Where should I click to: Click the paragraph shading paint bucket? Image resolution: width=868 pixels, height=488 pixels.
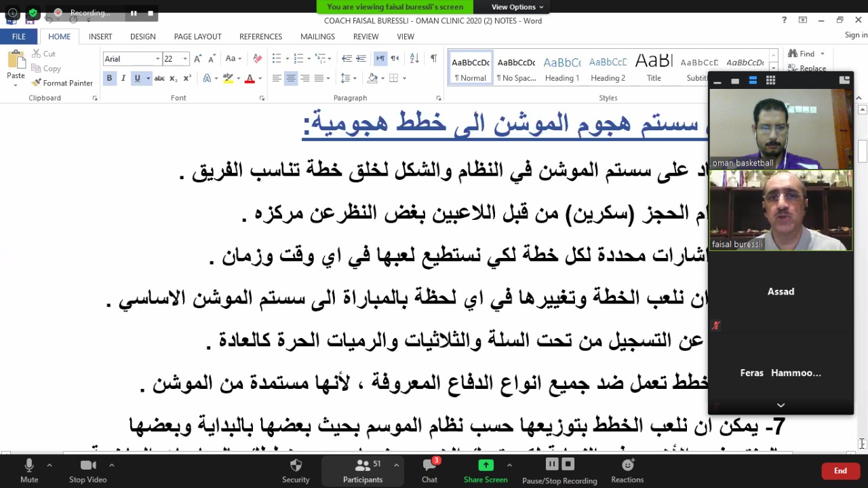[372, 79]
